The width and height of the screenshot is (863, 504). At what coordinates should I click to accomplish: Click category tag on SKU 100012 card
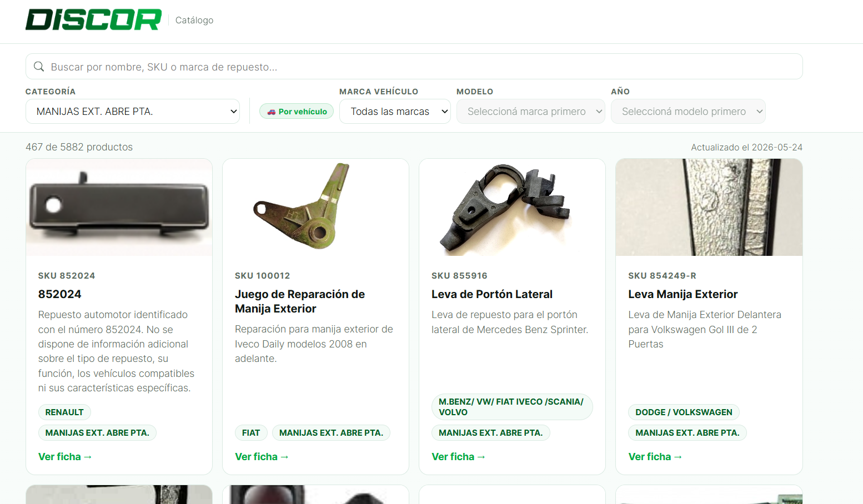331,433
